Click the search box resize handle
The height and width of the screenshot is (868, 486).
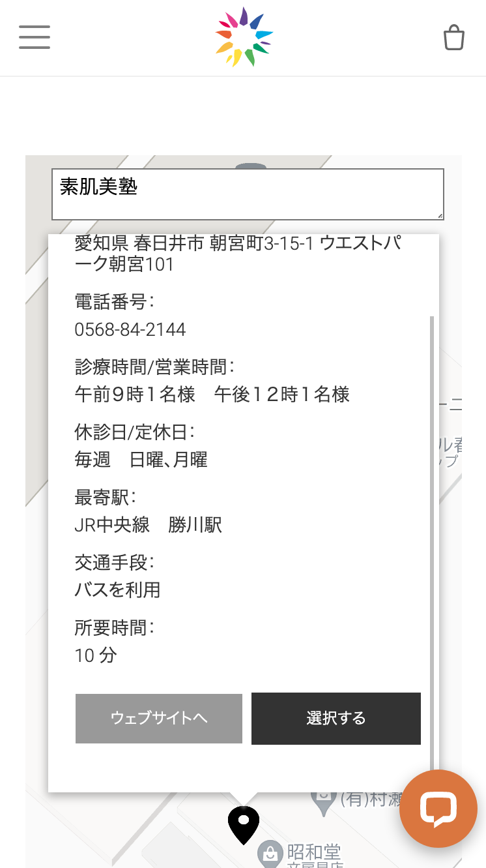(440, 215)
